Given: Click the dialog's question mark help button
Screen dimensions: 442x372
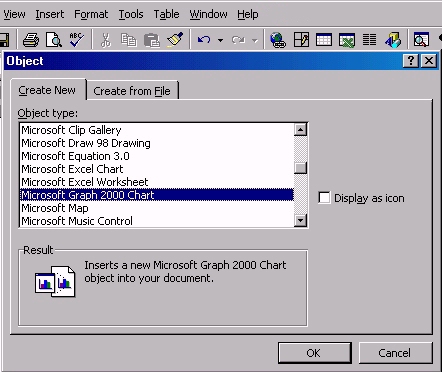Looking at the screenshot, I should 411,61.
